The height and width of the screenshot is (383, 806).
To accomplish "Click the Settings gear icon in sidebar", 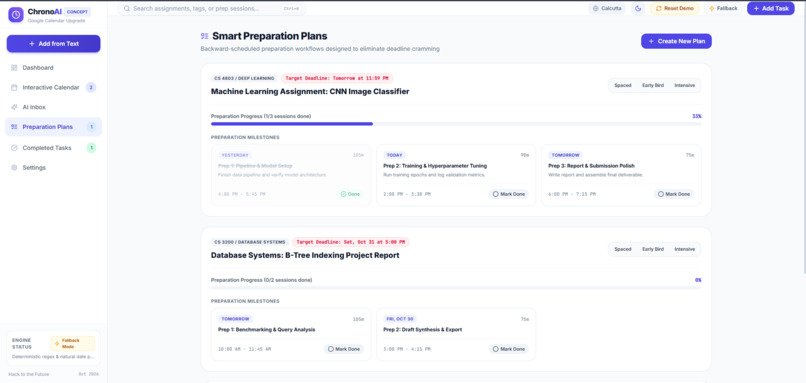I will (14, 168).
